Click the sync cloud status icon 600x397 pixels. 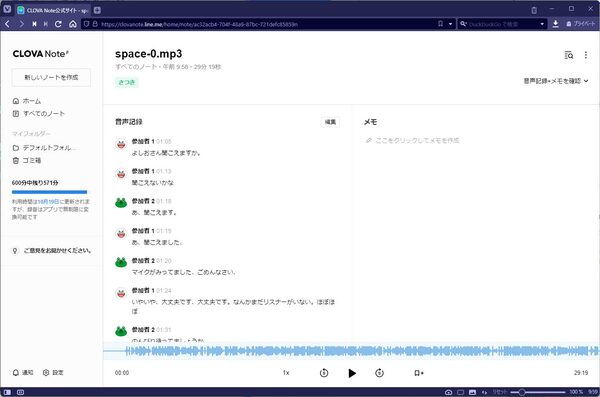click(x=448, y=392)
